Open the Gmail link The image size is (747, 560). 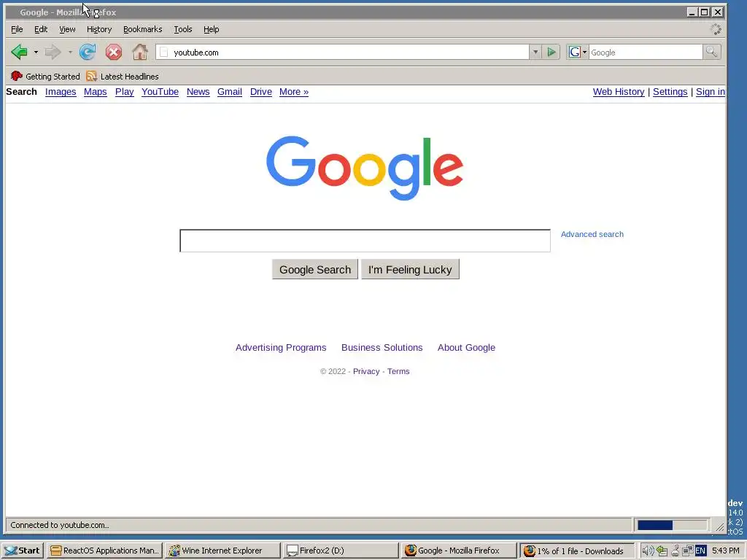pyautogui.click(x=230, y=92)
